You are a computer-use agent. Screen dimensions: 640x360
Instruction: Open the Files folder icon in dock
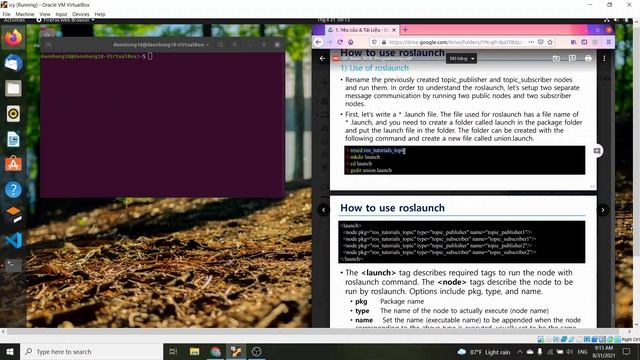pos(13,89)
